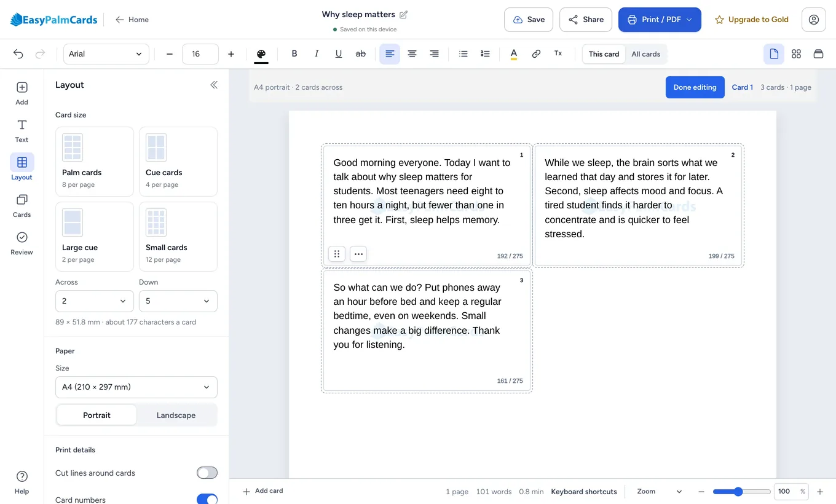Click Done editing button
836x504 pixels.
coord(695,87)
